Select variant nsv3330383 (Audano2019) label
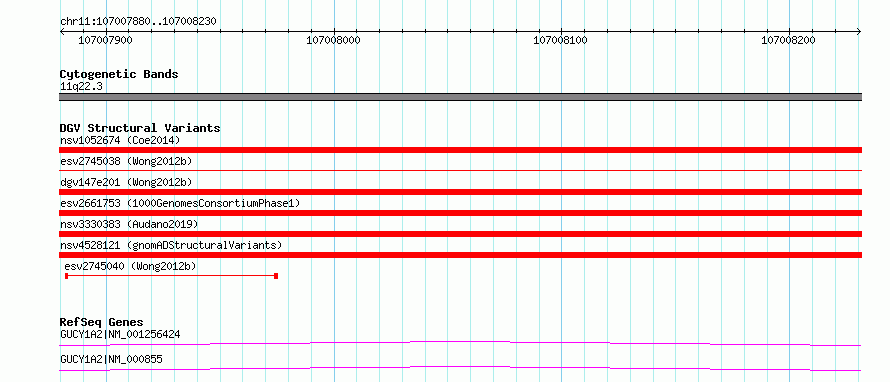 click(x=129, y=224)
